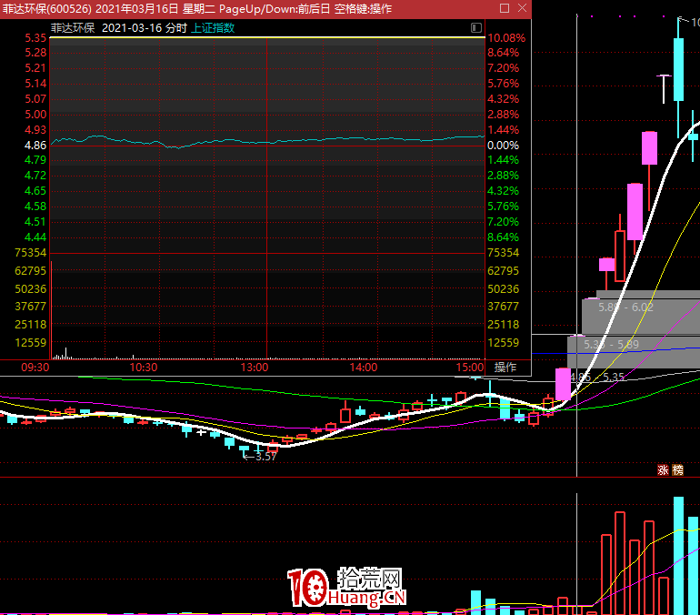Click the 操作 button below the intraday chart

(505, 368)
